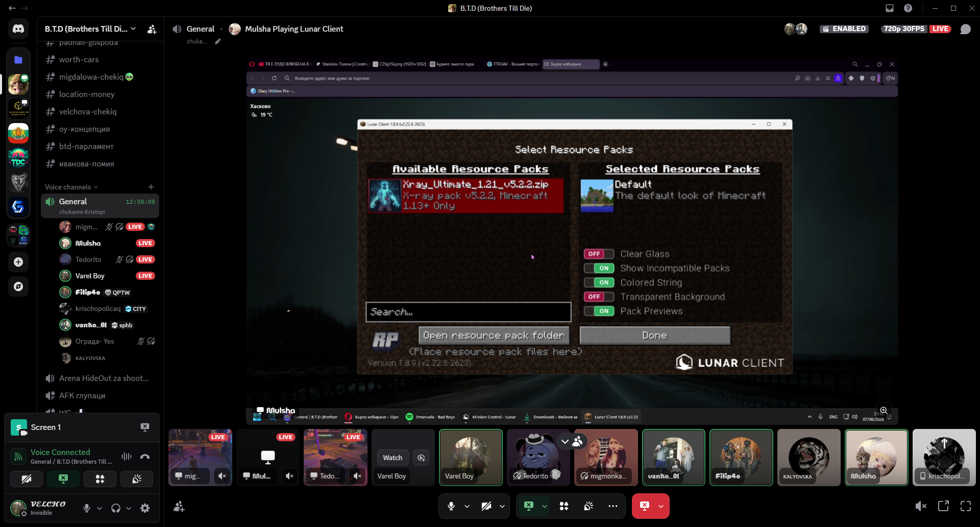
Task: Click invite-friend icon below the stream tiles
Action: 179,507
